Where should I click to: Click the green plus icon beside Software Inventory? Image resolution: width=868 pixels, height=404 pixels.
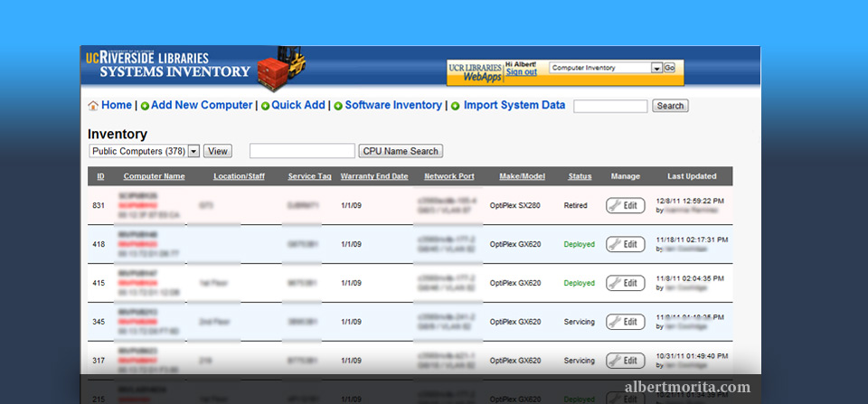click(x=338, y=106)
